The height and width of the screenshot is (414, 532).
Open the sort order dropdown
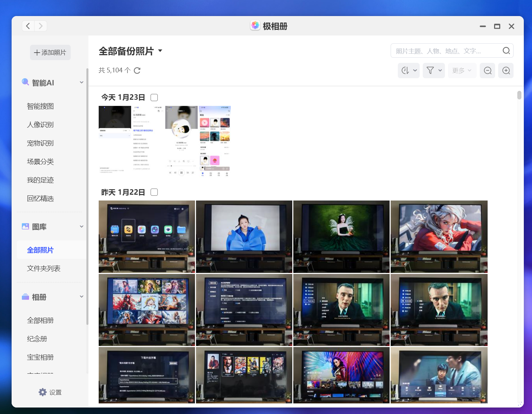(409, 70)
